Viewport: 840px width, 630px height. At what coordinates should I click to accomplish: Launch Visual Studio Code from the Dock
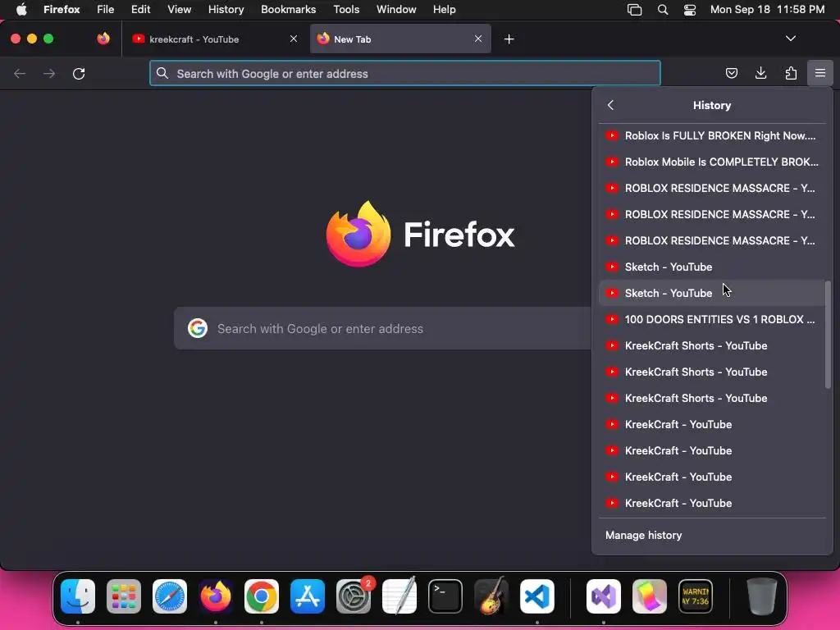tap(537, 596)
